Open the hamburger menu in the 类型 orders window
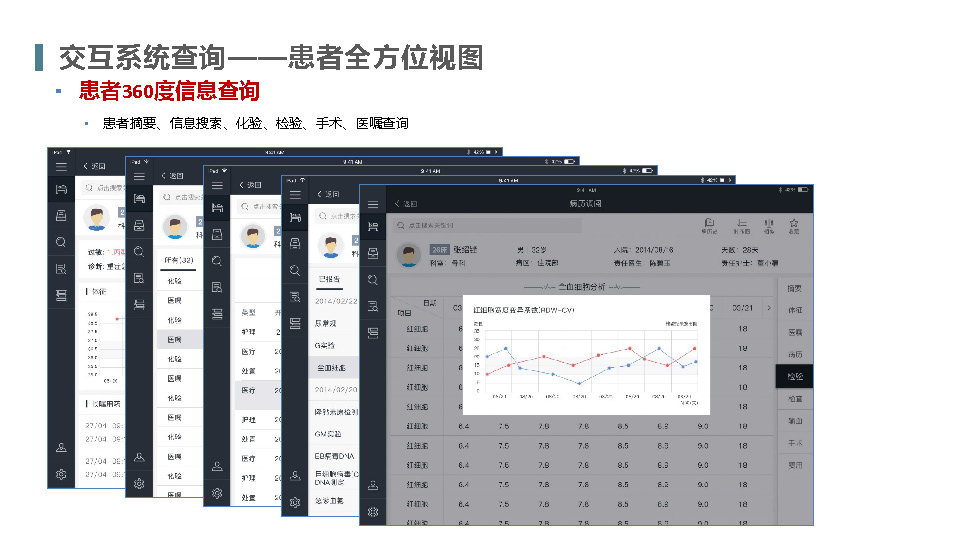The width and height of the screenshot is (960, 540). point(217,186)
